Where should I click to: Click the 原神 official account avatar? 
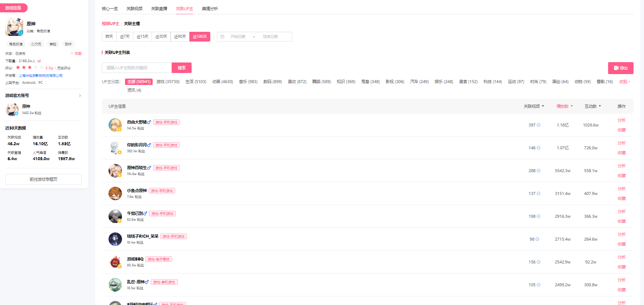(12, 109)
